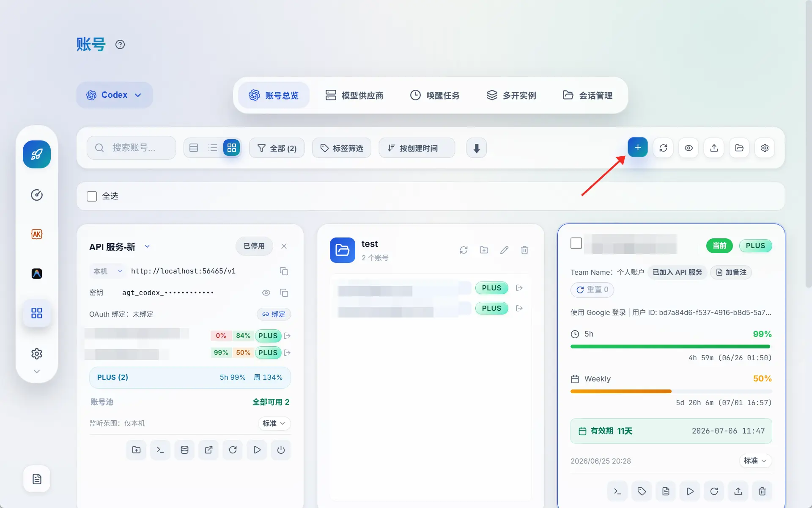Switch to list view icon

[213, 148]
